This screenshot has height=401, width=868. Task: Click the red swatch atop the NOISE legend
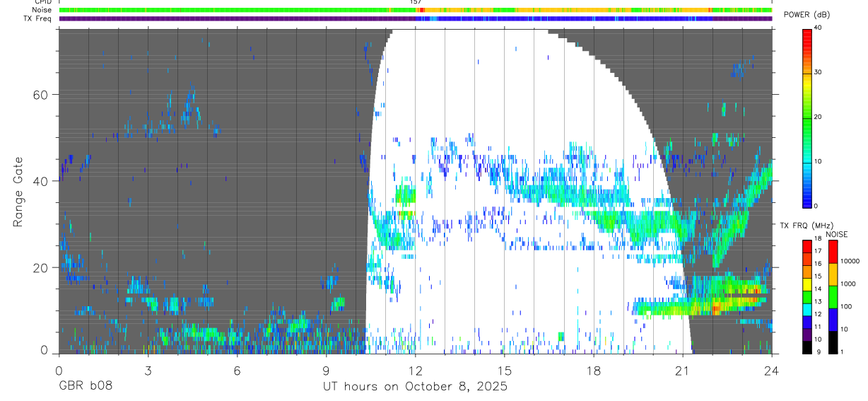coord(833,251)
